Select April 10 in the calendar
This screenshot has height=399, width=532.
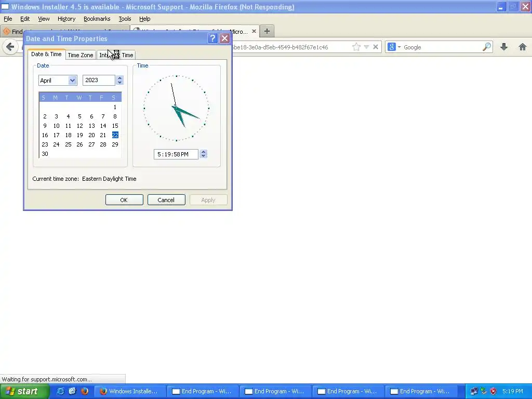[x=56, y=126]
